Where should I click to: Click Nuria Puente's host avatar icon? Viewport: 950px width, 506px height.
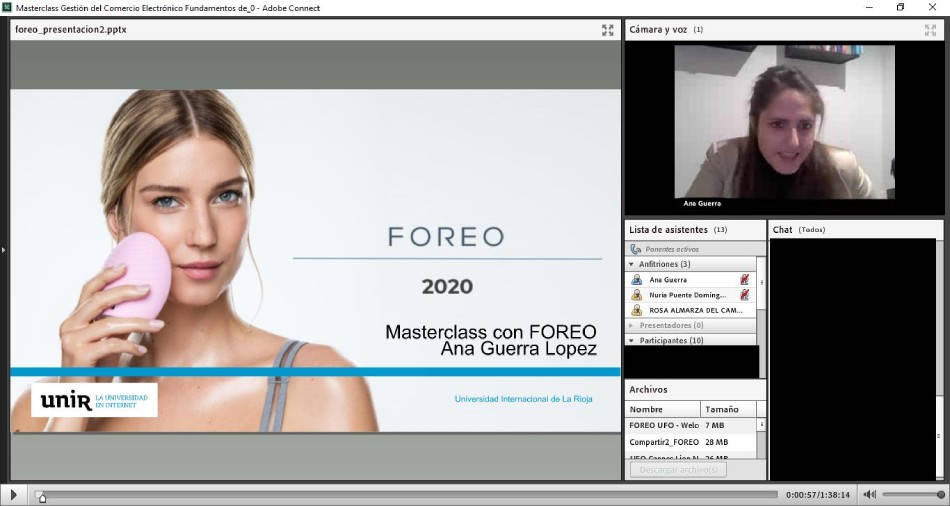[637, 295]
